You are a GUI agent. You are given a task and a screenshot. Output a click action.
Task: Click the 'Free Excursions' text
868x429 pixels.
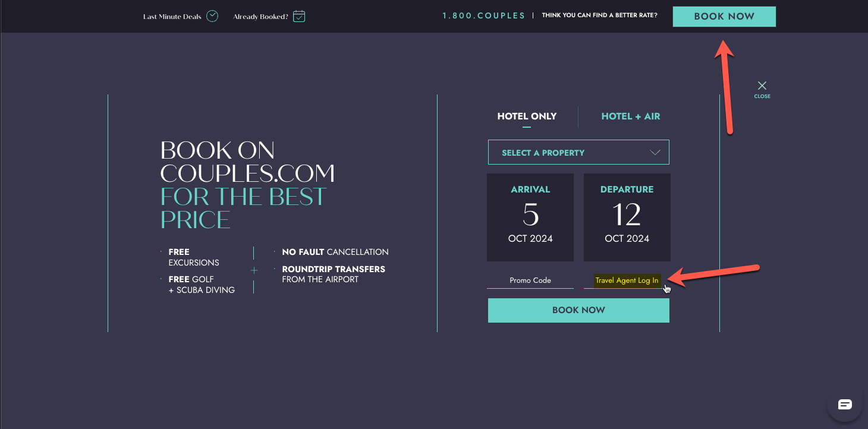click(194, 257)
